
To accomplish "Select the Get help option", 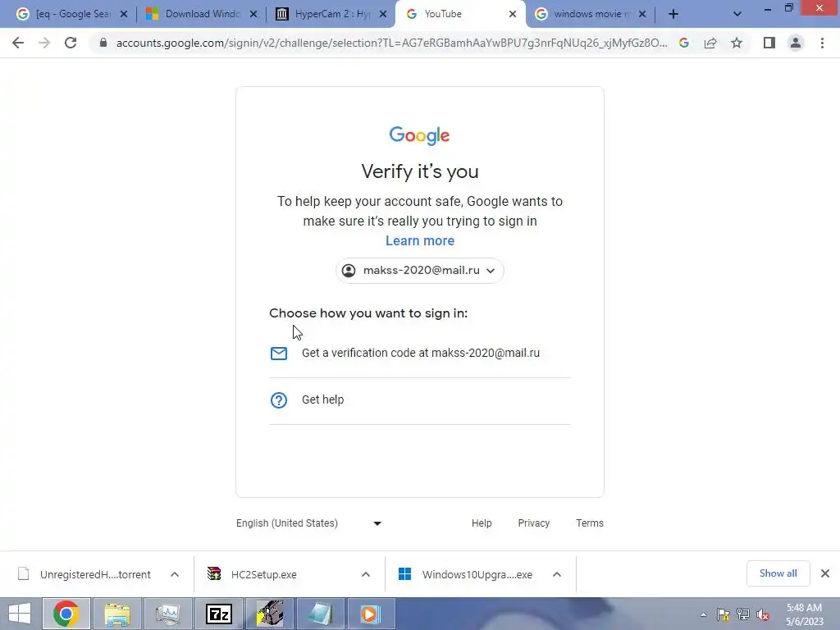I will [420, 400].
